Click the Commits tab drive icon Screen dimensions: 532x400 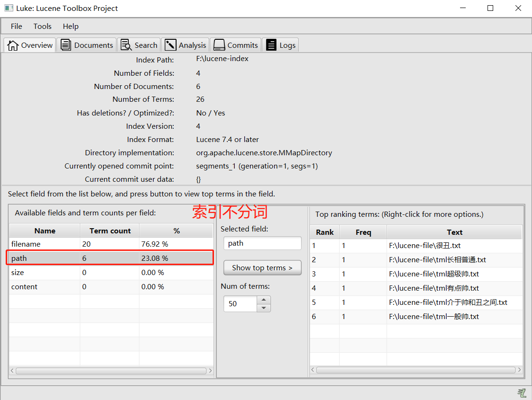click(219, 45)
